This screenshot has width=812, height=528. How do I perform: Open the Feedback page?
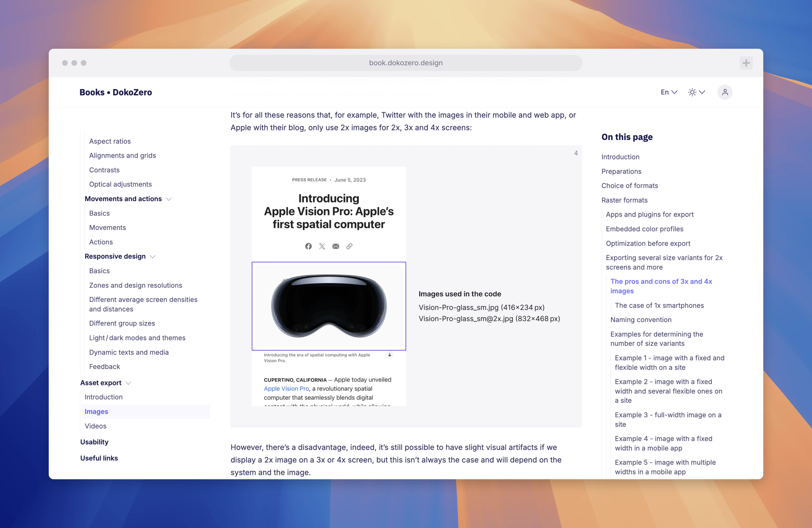tap(104, 366)
